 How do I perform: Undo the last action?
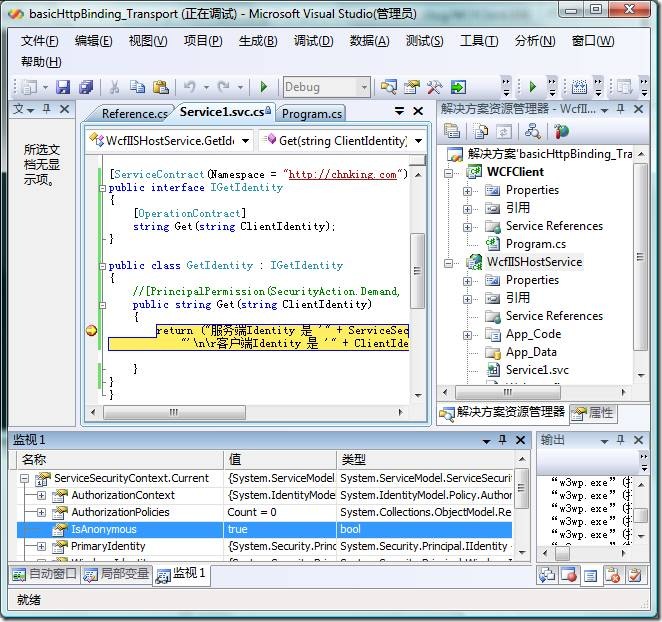[x=190, y=87]
